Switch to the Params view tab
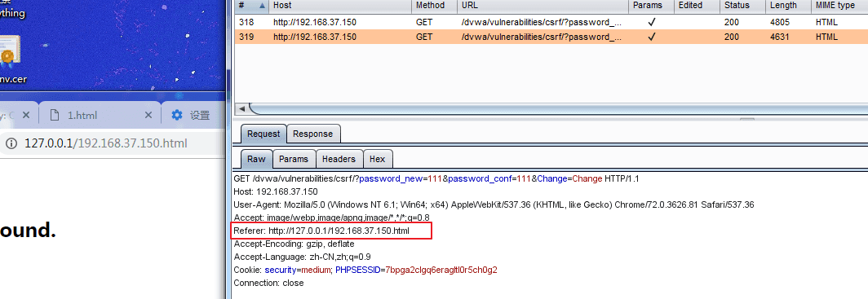This screenshot has width=868, height=299. pyautogui.click(x=294, y=159)
